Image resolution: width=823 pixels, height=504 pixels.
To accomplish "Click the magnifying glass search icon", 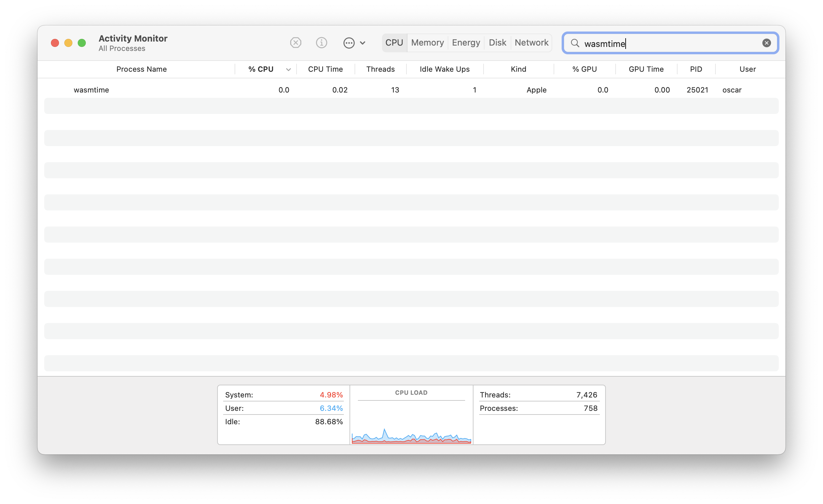I will click(575, 43).
